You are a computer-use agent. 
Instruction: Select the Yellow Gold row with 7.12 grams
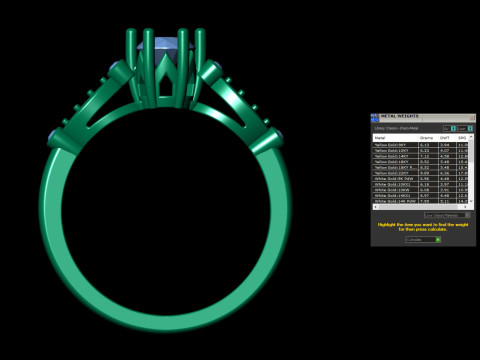pos(421,156)
